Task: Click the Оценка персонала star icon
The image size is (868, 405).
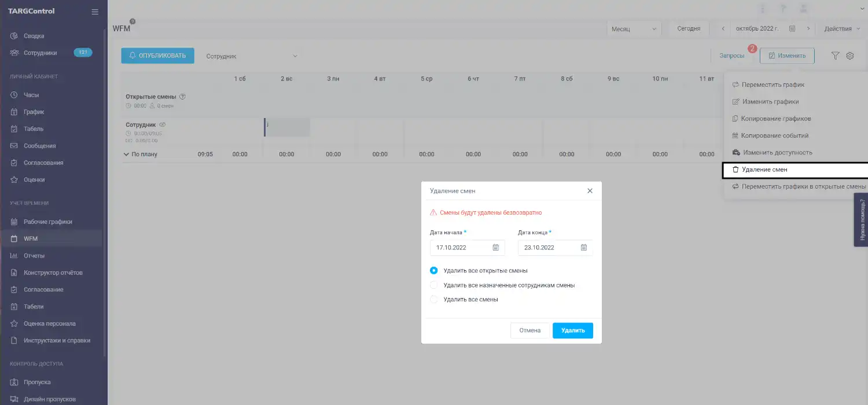Action: coord(14,323)
